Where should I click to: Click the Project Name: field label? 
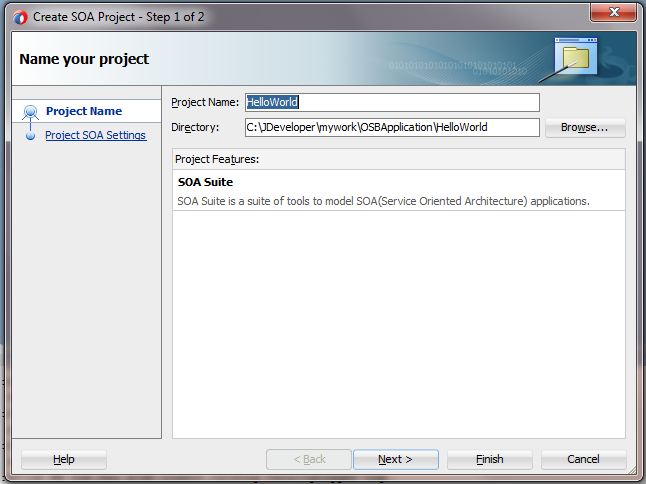tap(205, 103)
